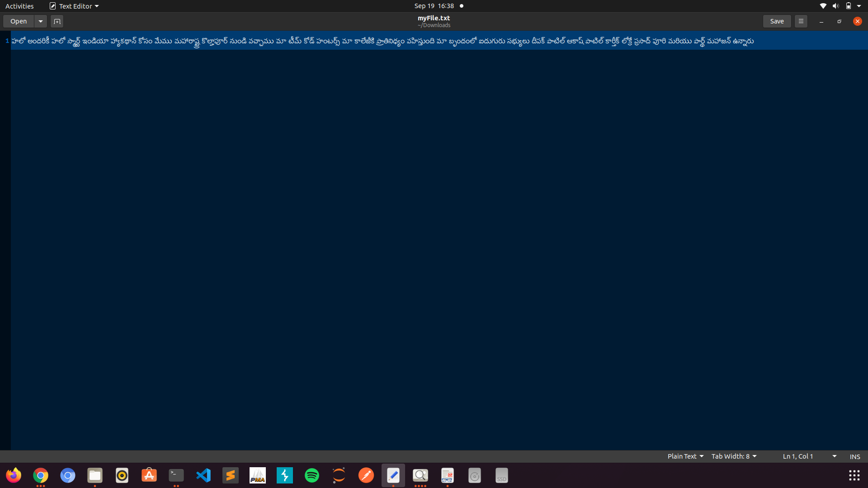Create a new document tab

(x=57, y=21)
